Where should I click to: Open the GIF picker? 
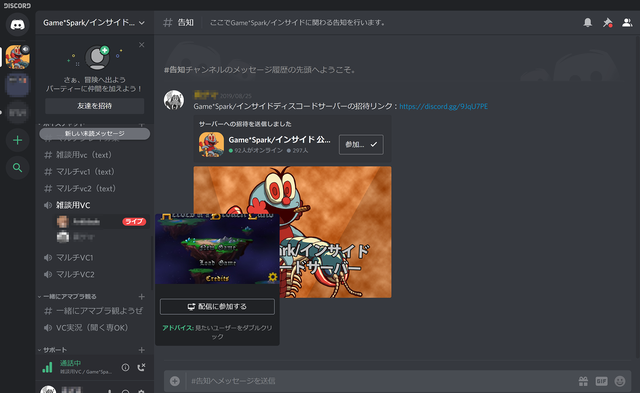pyautogui.click(x=601, y=381)
